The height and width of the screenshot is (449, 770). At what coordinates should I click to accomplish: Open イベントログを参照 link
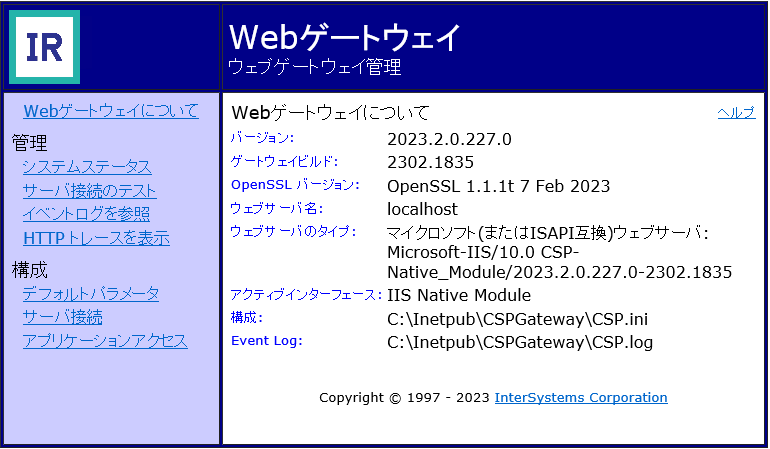pos(86,214)
